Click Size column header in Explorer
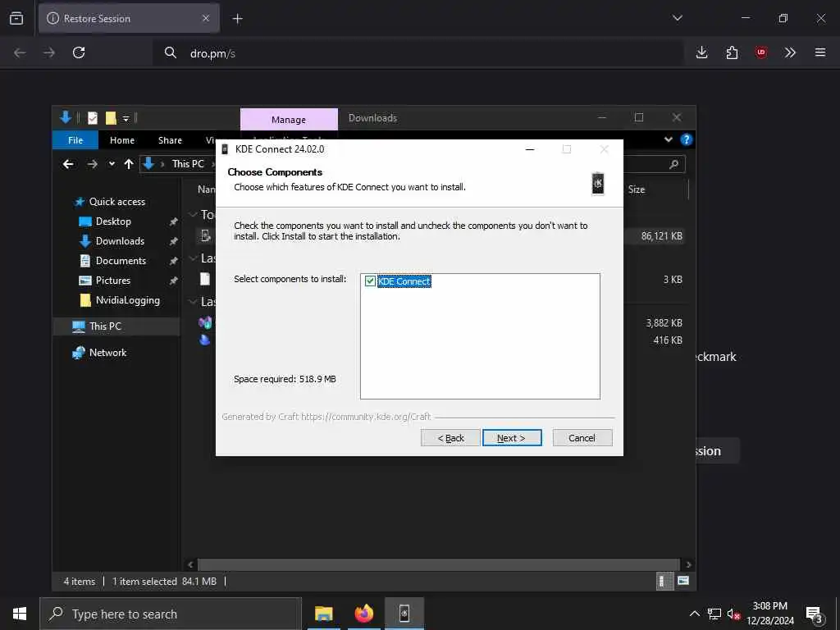The height and width of the screenshot is (630, 840). click(x=637, y=189)
